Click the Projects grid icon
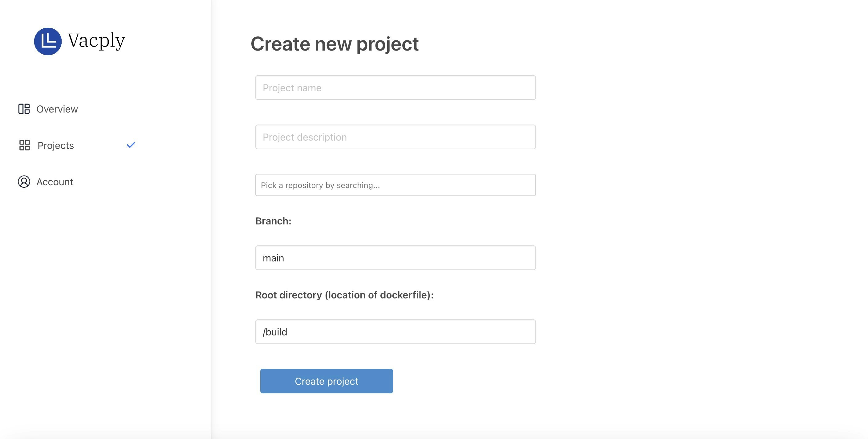The height and width of the screenshot is (439, 868). (x=25, y=145)
